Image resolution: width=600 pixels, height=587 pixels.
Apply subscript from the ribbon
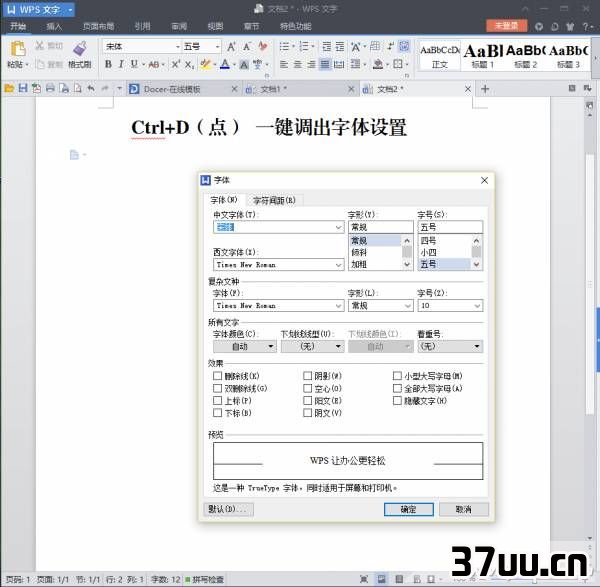[x=189, y=65]
